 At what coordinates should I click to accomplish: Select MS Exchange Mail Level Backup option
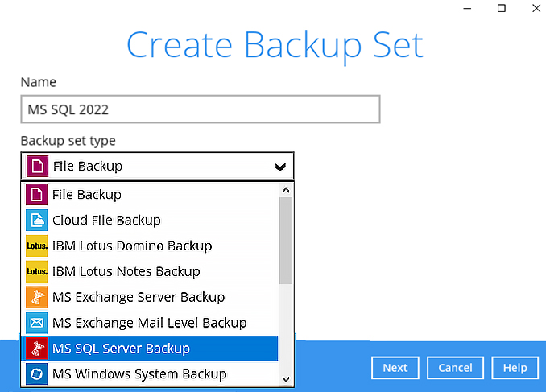[x=150, y=323]
